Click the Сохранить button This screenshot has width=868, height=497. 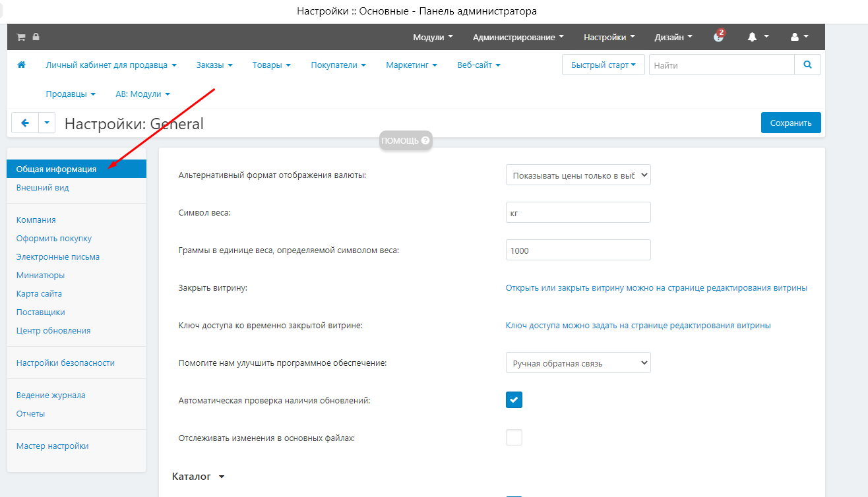coord(791,123)
